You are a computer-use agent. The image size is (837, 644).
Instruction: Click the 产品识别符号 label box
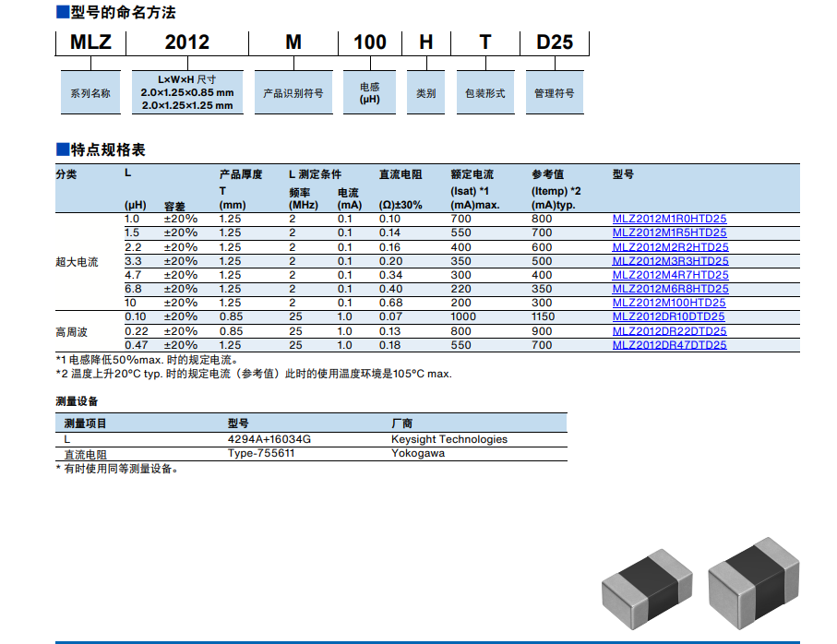(x=293, y=93)
